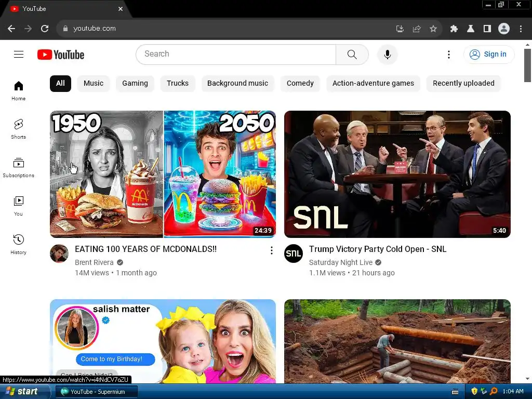Screen dimensions: 532x399
Task: Select the Comedy filter chip
Action: pyautogui.click(x=300, y=84)
